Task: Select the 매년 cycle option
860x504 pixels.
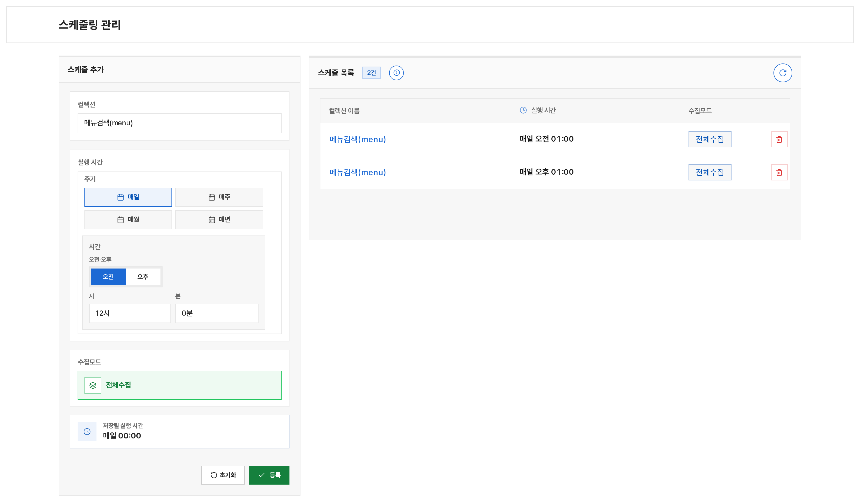Action: tap(219, 219)
